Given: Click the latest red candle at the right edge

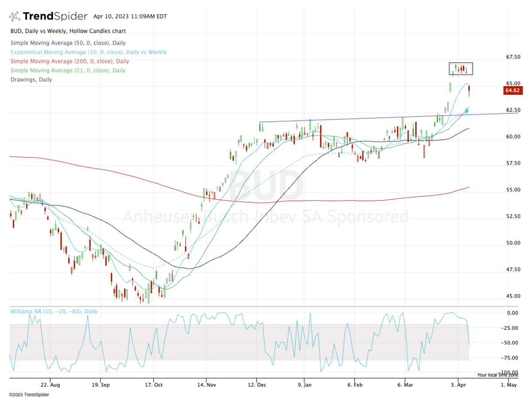Looking at the screenshot, I should [x=469, y=91].
